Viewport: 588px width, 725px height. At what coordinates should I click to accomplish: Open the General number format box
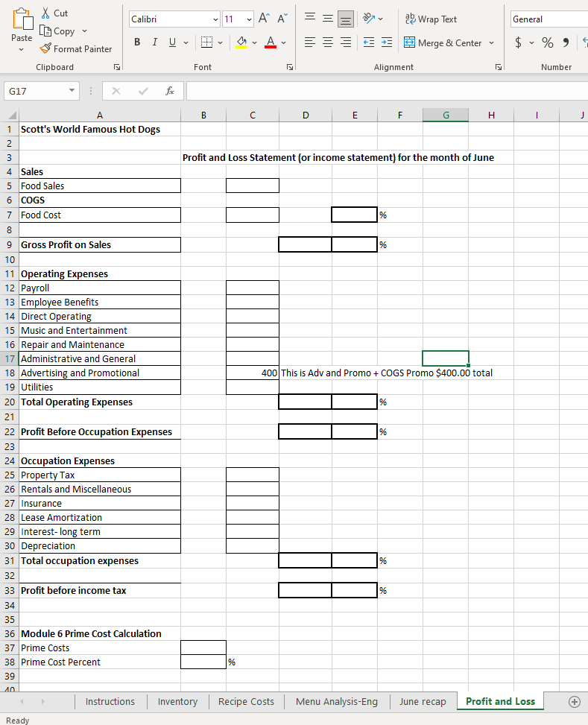tap(549, 19)
